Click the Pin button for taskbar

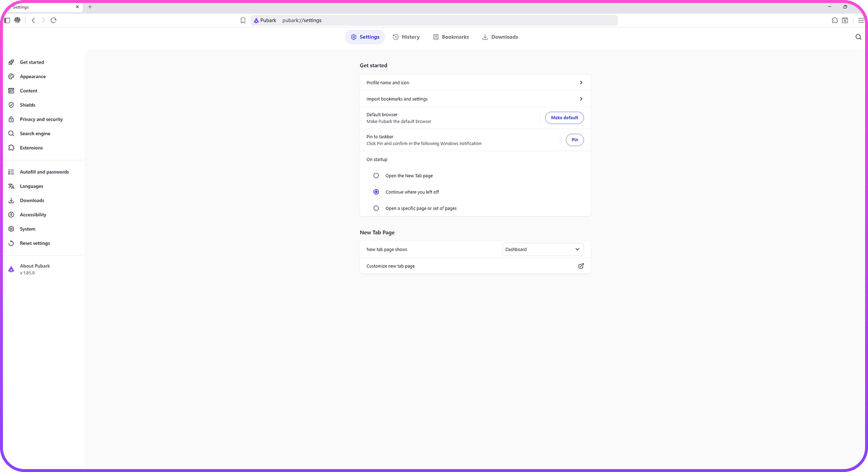[x=574, y=140]
